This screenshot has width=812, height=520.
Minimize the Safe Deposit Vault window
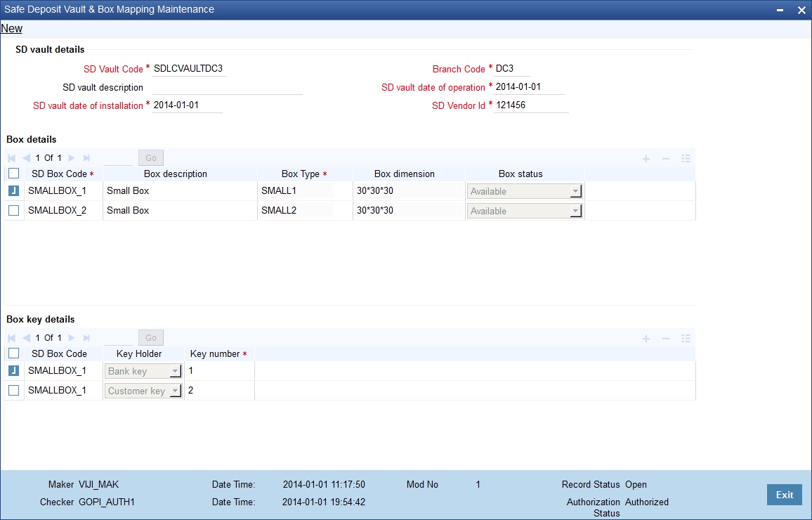click(780, 10)
